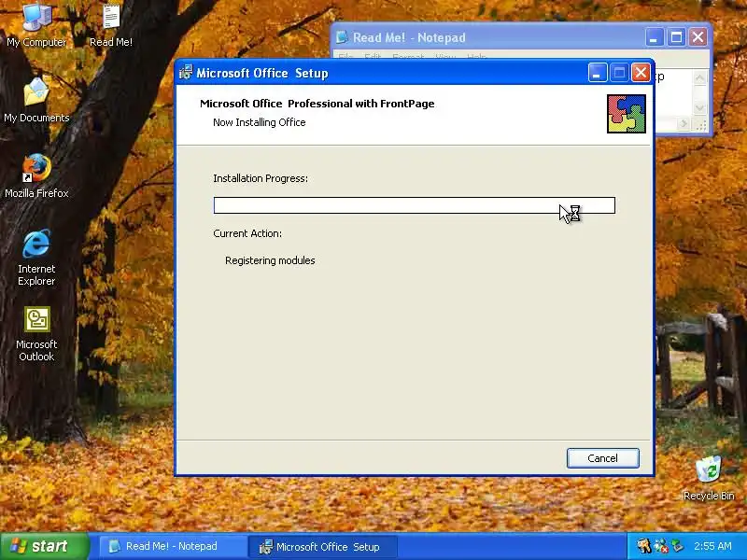Maximize the Read Me! Notepad window
Screen dimensions: 747x560
point(676,37)
